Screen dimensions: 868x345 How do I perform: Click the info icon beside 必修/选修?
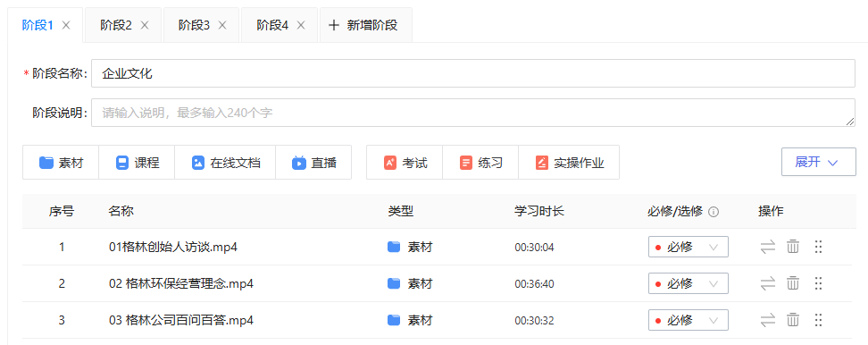(714, 212)
